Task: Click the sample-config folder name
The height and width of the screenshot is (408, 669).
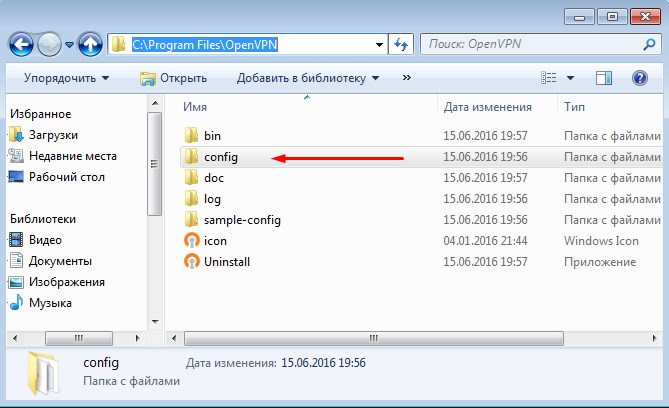Action: (242, 220)
